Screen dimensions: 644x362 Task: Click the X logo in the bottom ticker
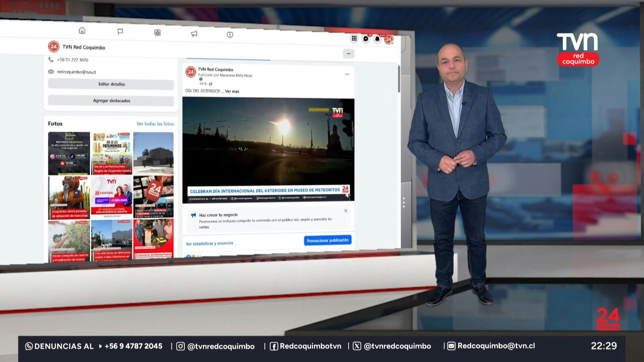pyautogui.click(x=357, y=346)
